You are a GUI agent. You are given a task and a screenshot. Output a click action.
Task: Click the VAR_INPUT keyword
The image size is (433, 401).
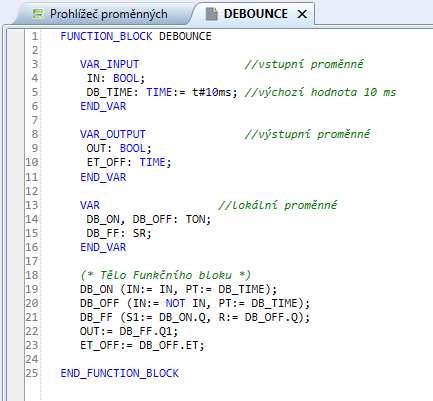109,64
